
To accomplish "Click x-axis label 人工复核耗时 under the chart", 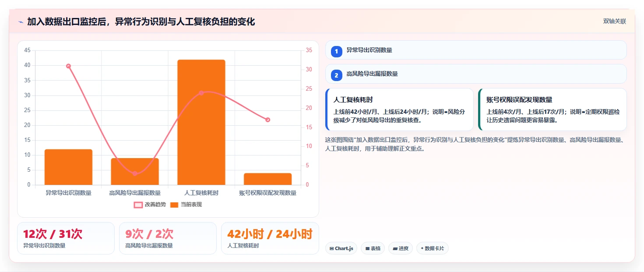I will click(x=201, y=193).
